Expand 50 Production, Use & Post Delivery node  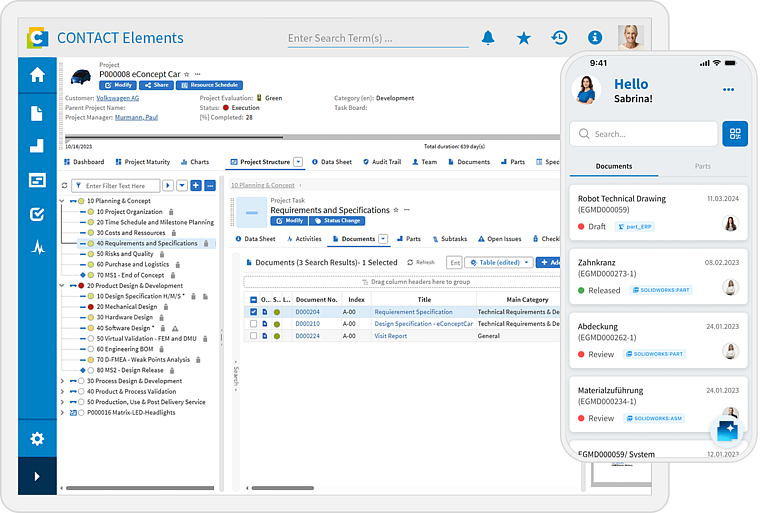tap(62, 402)
